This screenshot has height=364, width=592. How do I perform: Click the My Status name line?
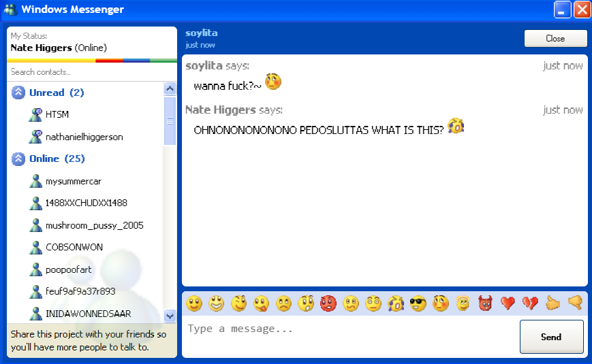(x=59, y=48)
